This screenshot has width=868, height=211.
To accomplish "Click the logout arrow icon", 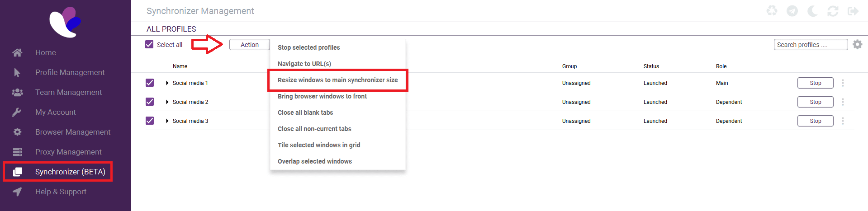I will point(853,11).
